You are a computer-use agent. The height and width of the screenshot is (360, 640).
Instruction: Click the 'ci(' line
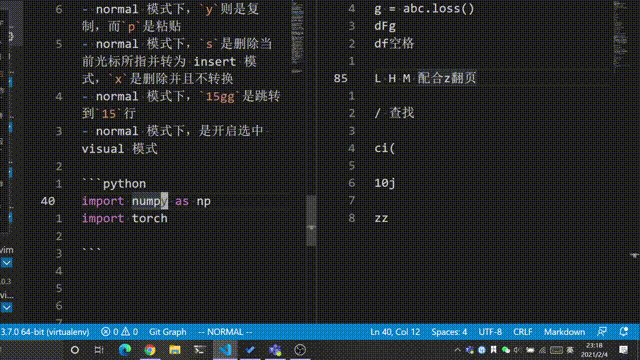(x=384, y=148)
